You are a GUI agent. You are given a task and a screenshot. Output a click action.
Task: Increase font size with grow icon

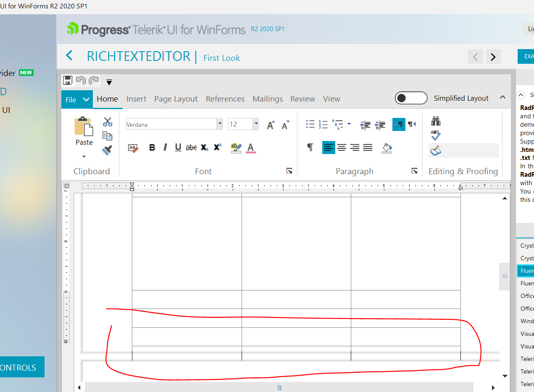tap(271, 125)
